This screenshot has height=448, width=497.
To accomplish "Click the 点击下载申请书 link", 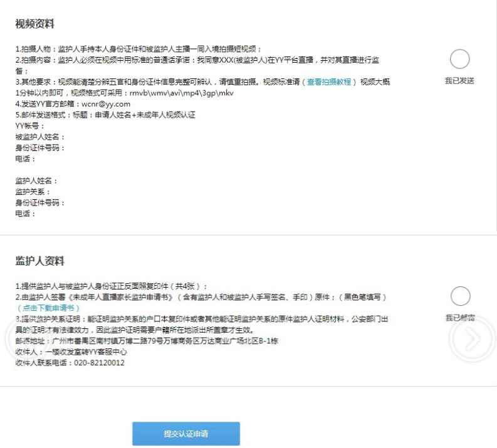I will pyautogui.click(x=48, y=308).
